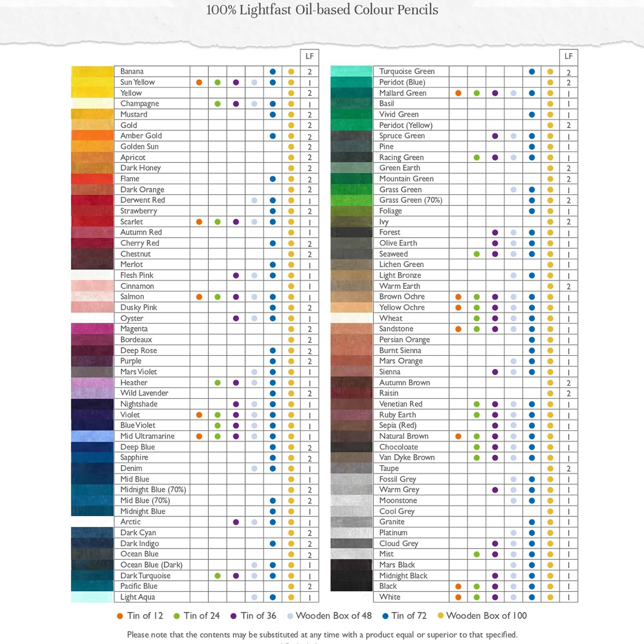Click the yellow Wooden Box of 100 legend dot
The image size is (644, 644).
click(x=441, y=616)
